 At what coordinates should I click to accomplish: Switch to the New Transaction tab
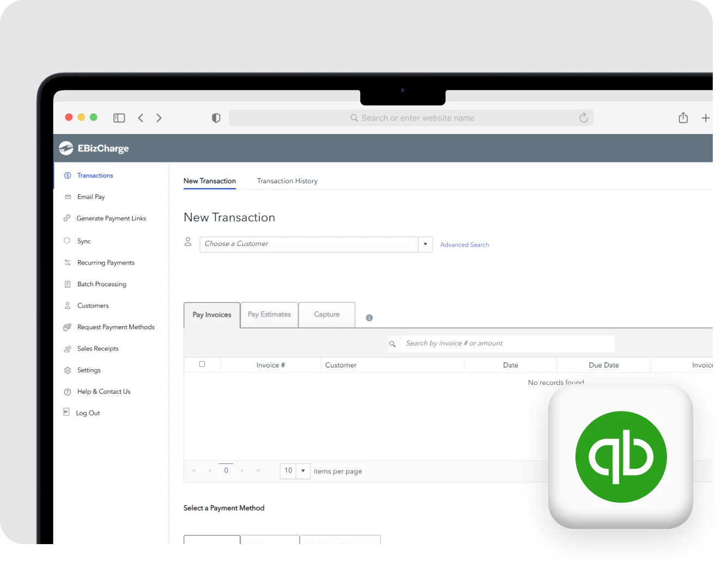[x=210, y=181]
